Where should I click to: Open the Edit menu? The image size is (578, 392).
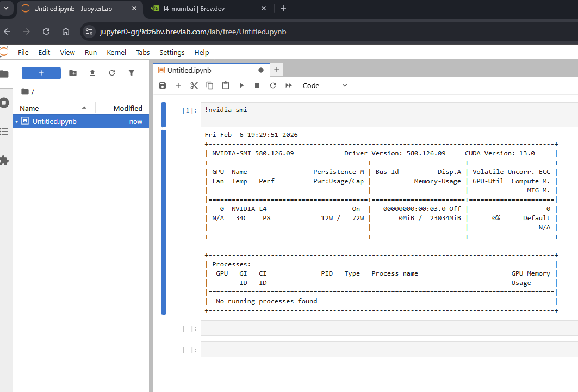pos(44,52)
